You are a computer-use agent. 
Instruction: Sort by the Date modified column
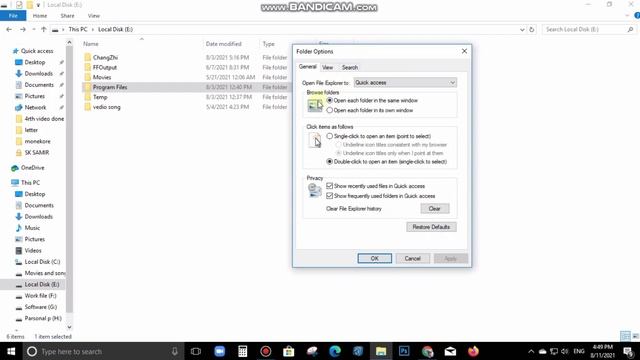pyautogui.click(x=224, y=44)
